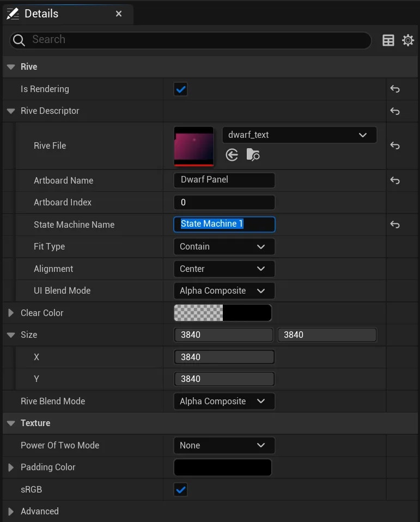Viewport: 420px width, 522px height.
Task: Open the Clear Color swatch picker
Action: [223, 313]
